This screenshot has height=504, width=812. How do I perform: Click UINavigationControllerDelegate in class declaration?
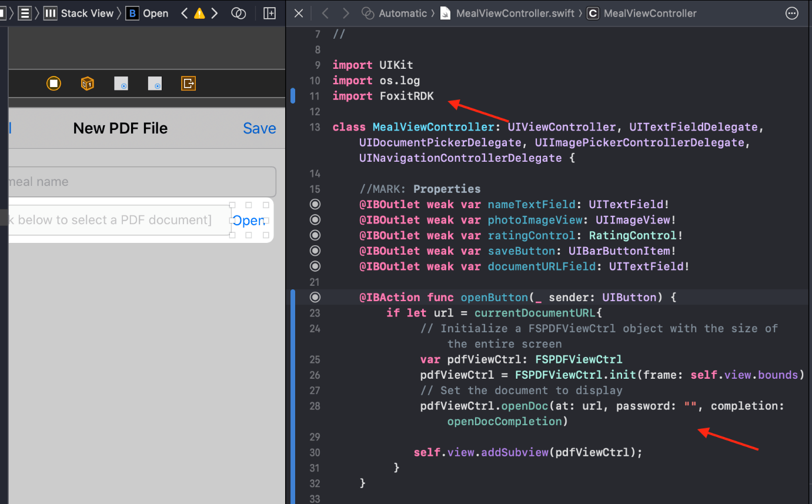pyautogui.click(x=460, y=158)
